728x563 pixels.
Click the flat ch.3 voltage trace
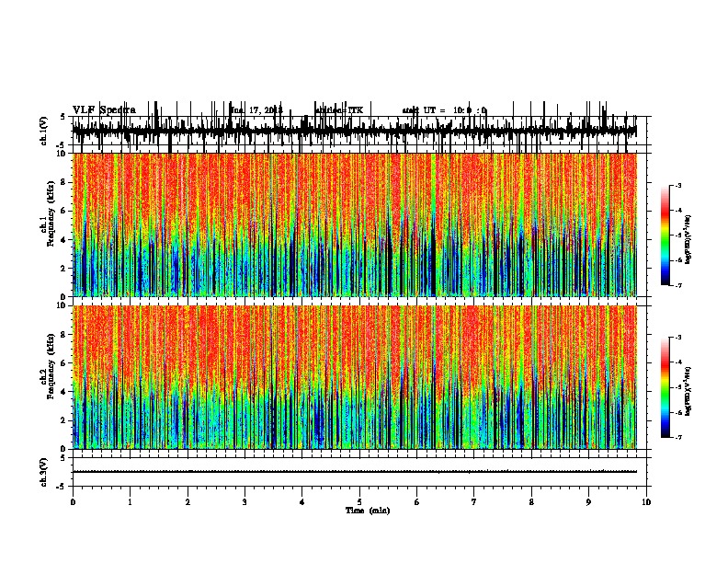tap(354, 472)
